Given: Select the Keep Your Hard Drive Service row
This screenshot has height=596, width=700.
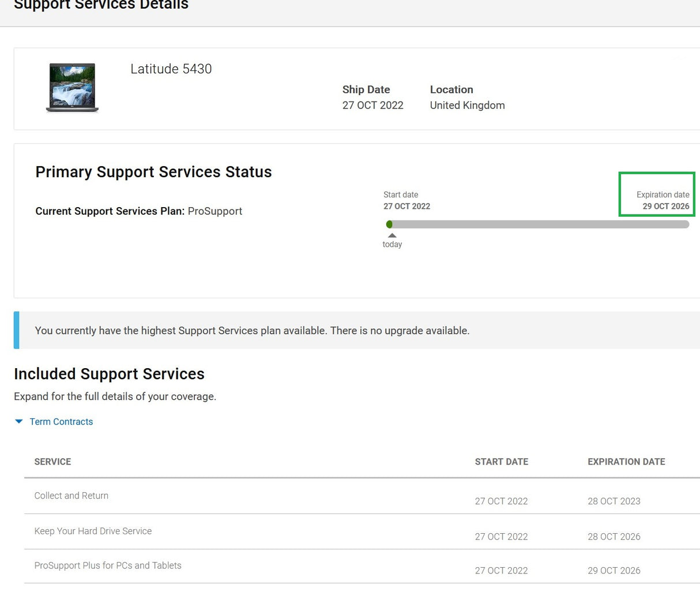Looking at the screenshot, I should click(x=362, y=531).
